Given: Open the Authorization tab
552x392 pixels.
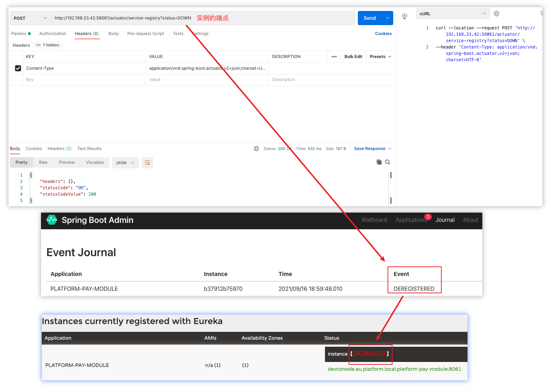Looking at the screenshot, I should (x=53, y=34).
